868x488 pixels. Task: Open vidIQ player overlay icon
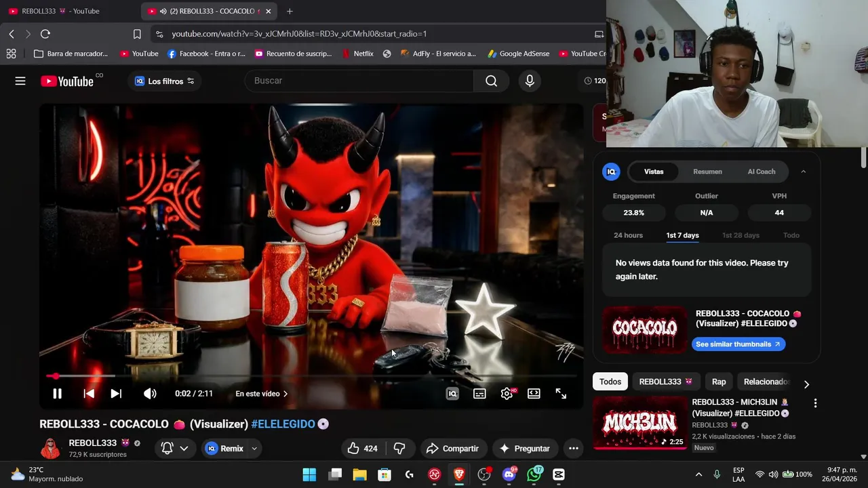click(x=452, y=394)
